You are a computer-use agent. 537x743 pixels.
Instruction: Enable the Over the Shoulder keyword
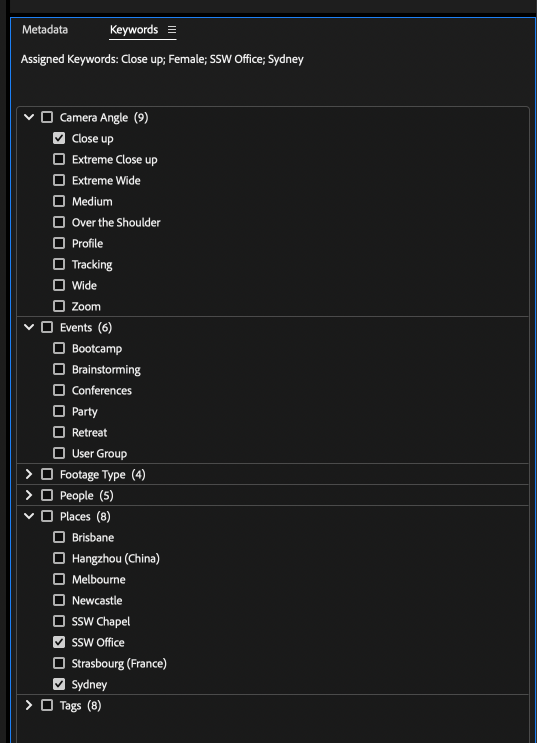coord(59,222)
